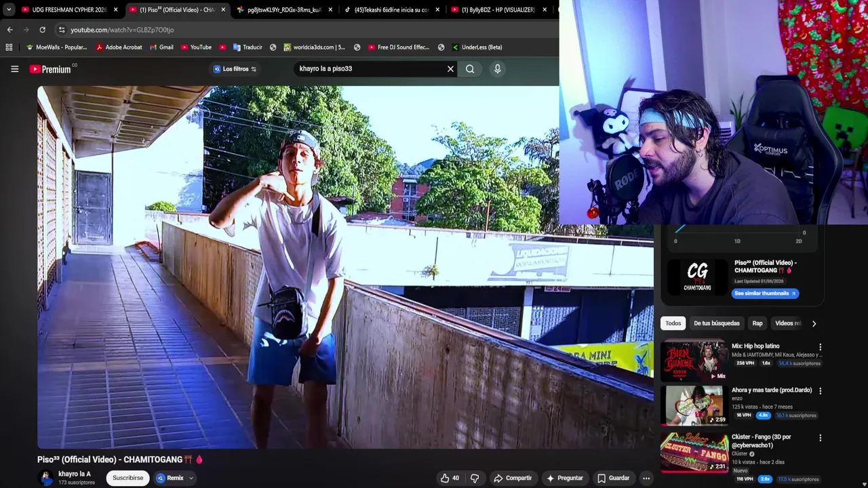Dislike the video
The height and width of the screenshot is (488, 868).
click(x=475, y=478)
